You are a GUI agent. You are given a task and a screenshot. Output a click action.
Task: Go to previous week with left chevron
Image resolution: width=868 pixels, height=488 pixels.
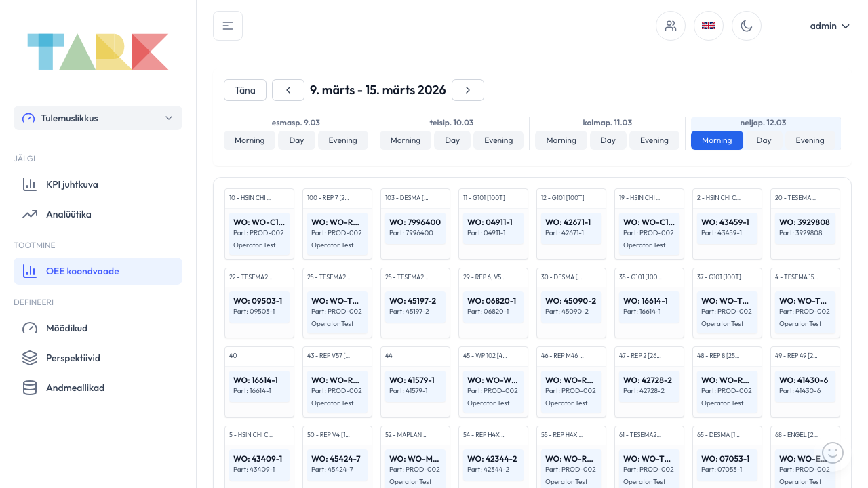point(288,90)
